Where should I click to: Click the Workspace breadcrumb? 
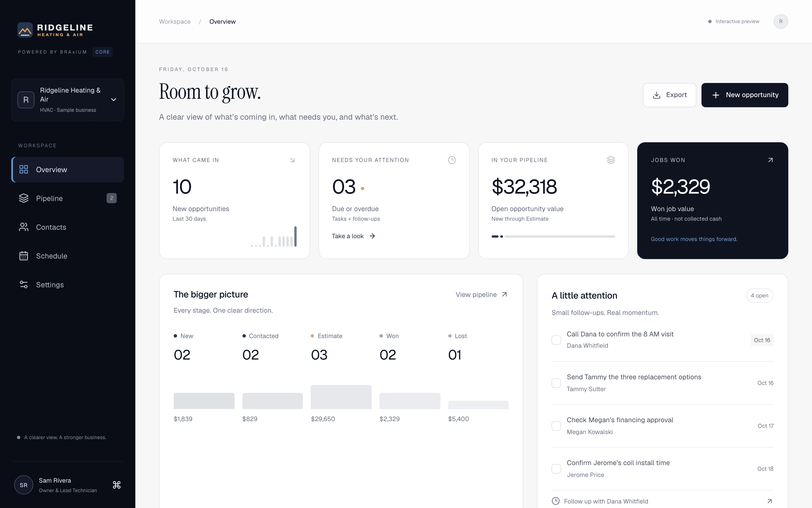tap(175, 21)
